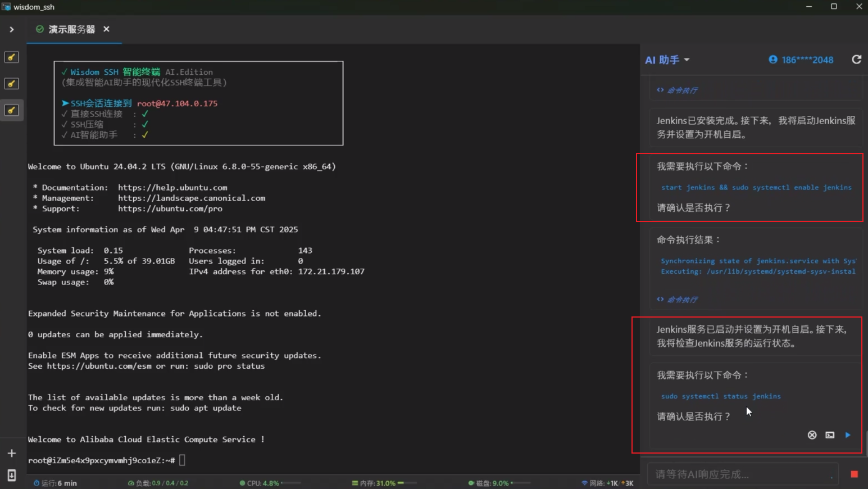The width and height of the screenshot is (868, 489).
Task: Click the 网络 wifi icon in status bar
Action: (x=585, y=483)
